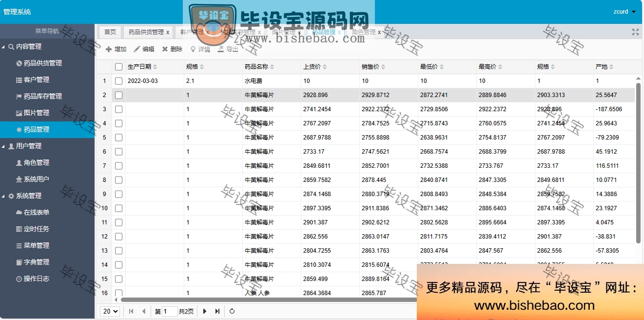Check the box for row 2
Image resolution: width=644 pixels, height=320 pixels.
tap(118, 95)
